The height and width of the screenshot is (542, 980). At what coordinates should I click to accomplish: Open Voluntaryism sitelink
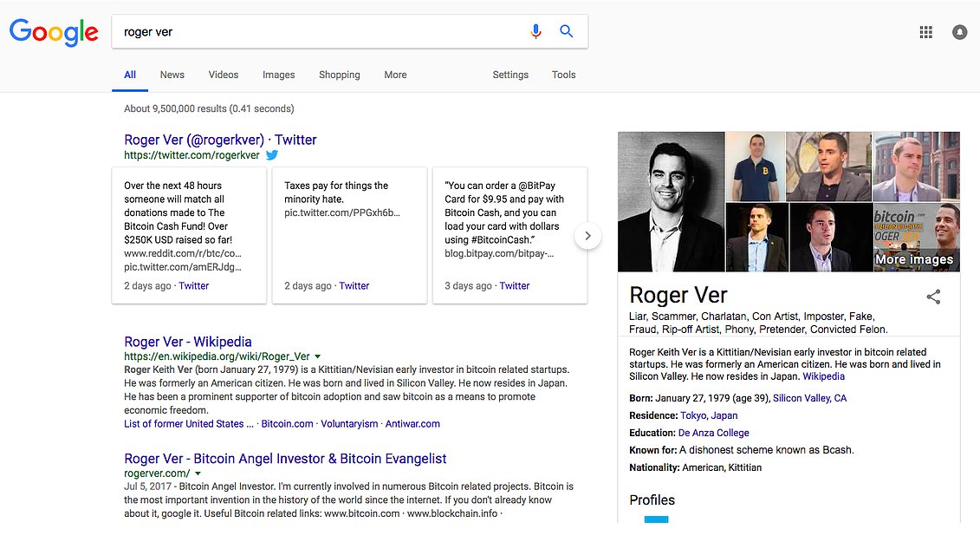pos(349,424)
